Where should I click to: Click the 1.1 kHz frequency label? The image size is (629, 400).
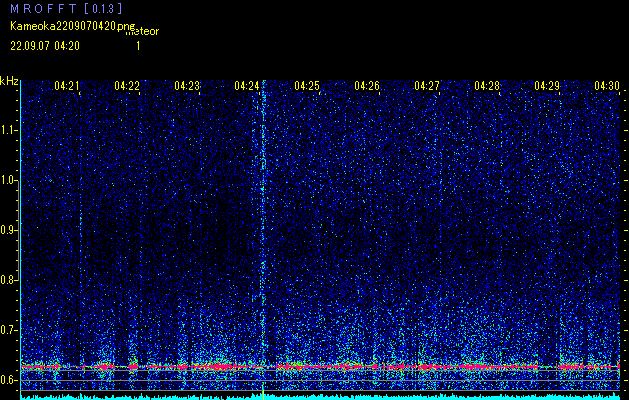point(8,130)
